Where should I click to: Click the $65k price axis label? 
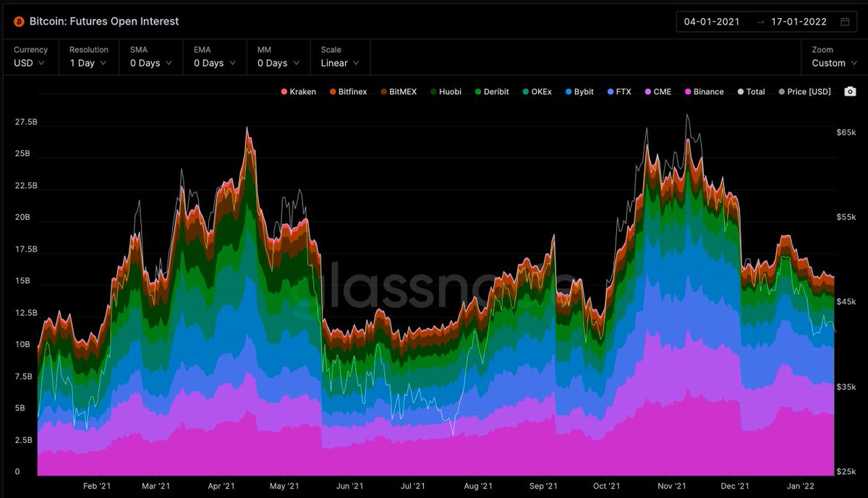[x=846, y=133]
